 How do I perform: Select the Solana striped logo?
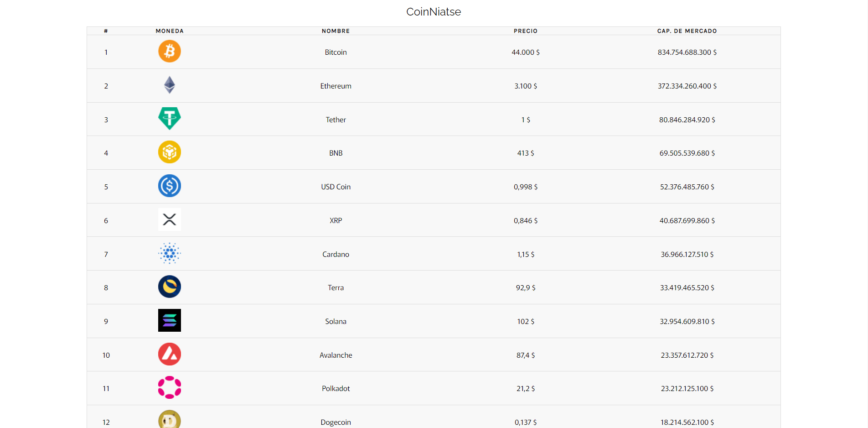click(x=170, y=320)
